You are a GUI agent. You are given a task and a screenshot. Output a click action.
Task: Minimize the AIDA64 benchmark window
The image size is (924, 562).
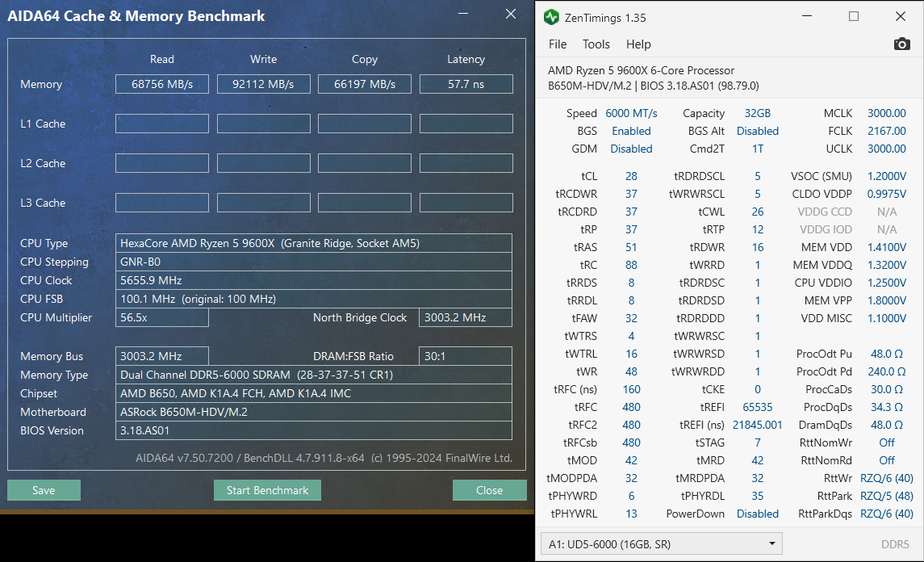(463, 14)
